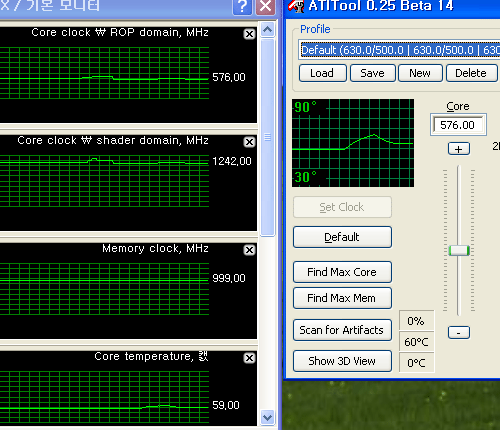Close the Core temperature graph
This screenshot has width=500, height=430.
(x=249, y=358)
